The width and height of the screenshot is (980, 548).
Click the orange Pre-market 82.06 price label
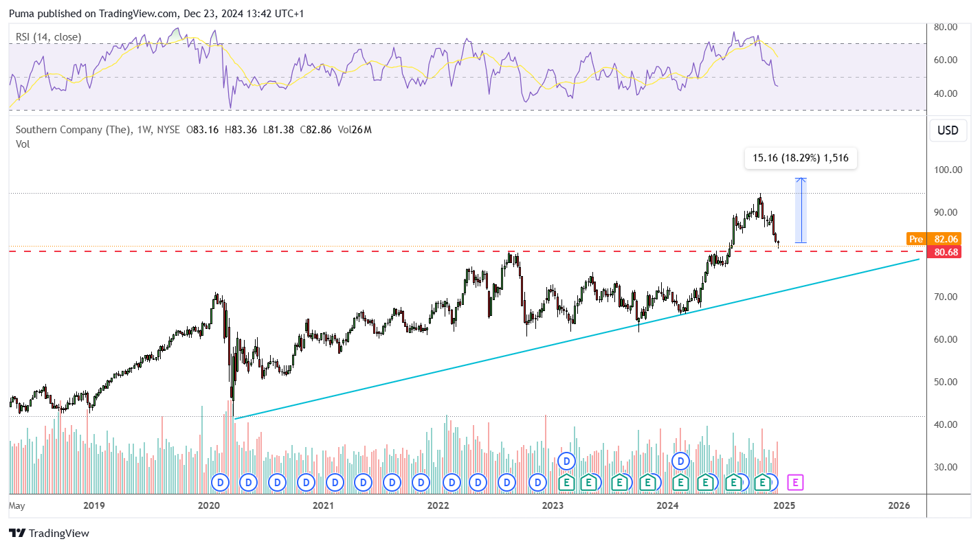point(933,239)
